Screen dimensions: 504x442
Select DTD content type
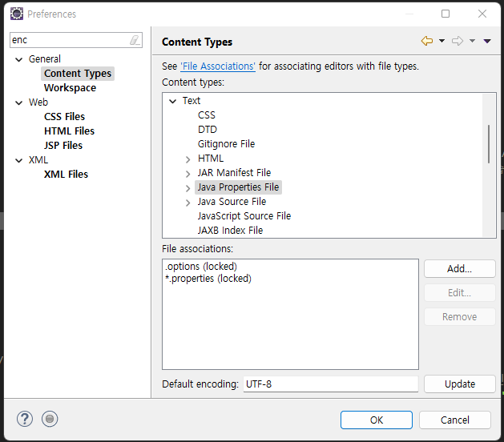tap(208, 130)
